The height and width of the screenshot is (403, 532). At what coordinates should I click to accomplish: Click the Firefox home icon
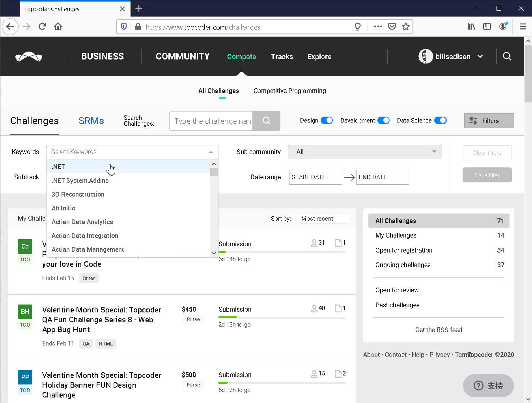point(58,27)
